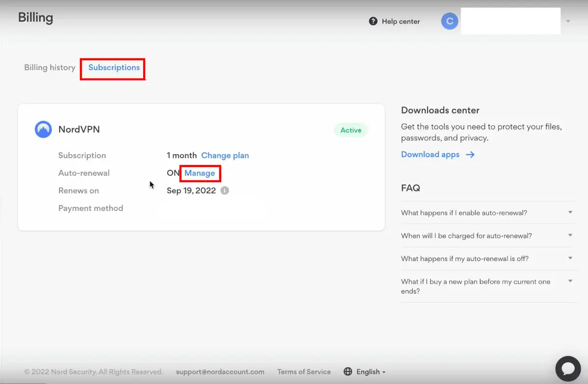The height and width of the screenshot is (384, 588).
Task: Open the English language dropdown
Action: click(371, 372)
